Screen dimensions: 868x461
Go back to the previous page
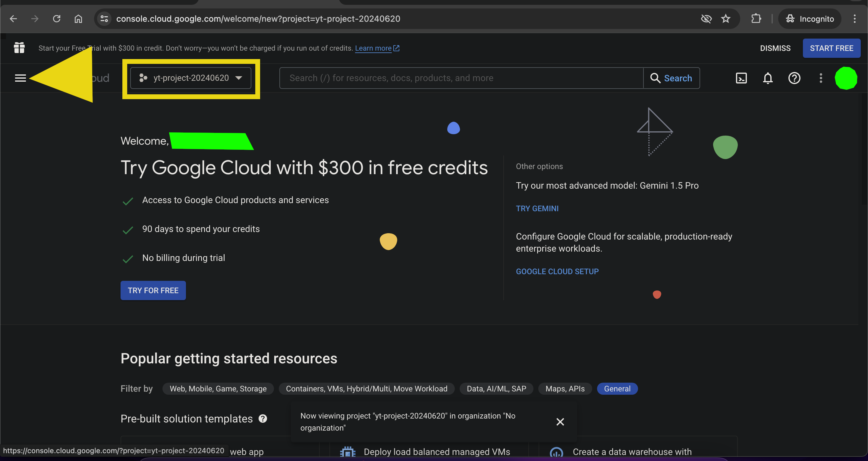13,19
